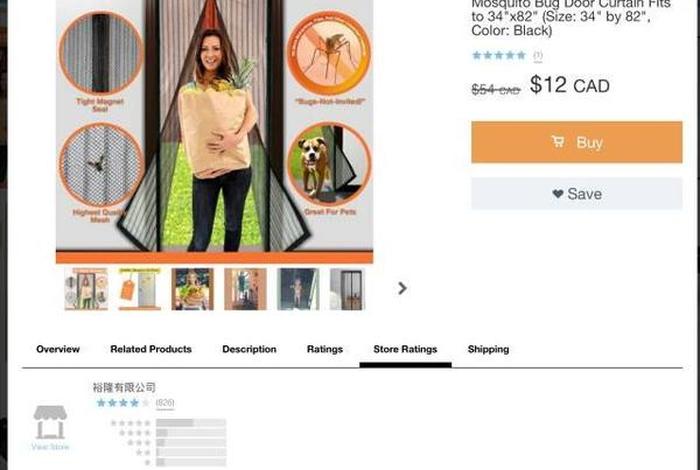Screen dimensions: 700x470
Task: Select the first screen door thumbnail
Action: (x=86, y=289)
